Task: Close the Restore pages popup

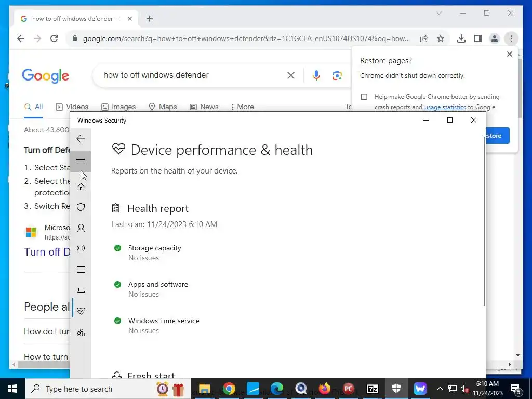Action: (x=509, y=54)
